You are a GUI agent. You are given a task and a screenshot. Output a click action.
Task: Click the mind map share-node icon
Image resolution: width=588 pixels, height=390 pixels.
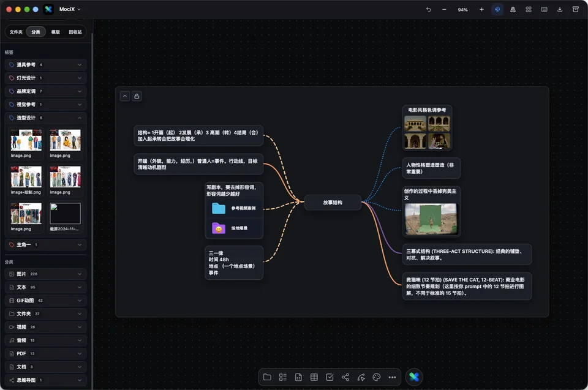[345, 377]
